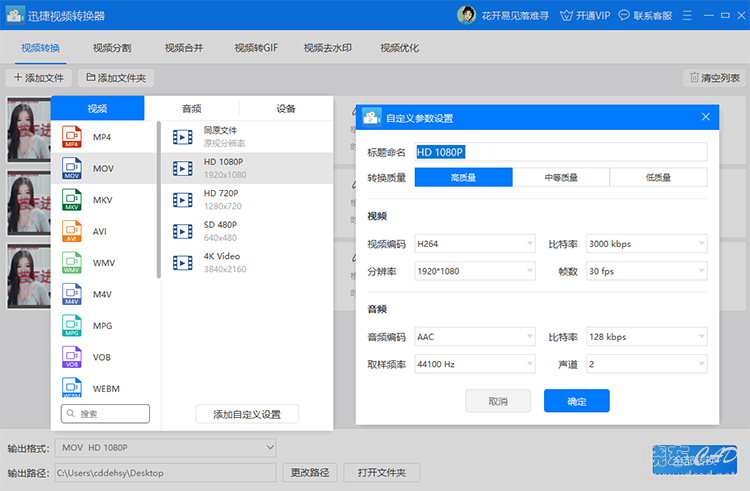Select the 4K Video preset icon

click(x=183, y=262)
